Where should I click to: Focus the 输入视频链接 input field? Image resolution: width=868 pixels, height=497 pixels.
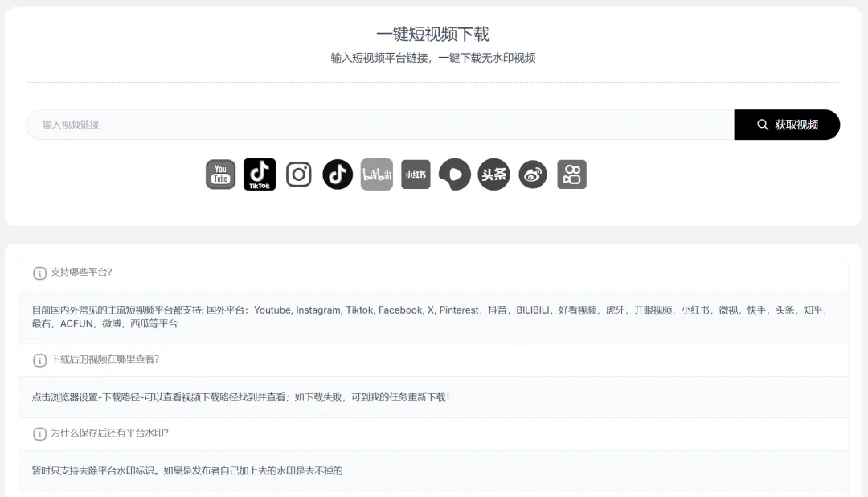pyautogui.click(x=379, y=125)
